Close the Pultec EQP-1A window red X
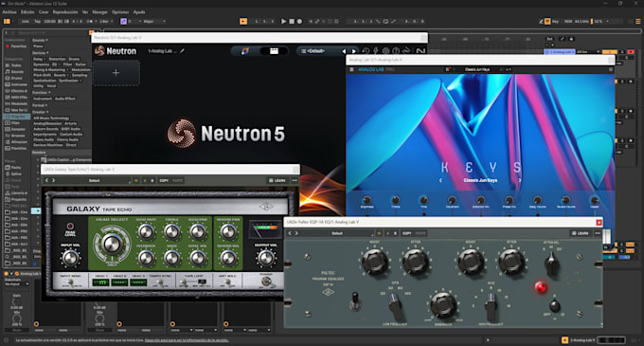This screenshot has height=346, width=644. click(599, 223)
